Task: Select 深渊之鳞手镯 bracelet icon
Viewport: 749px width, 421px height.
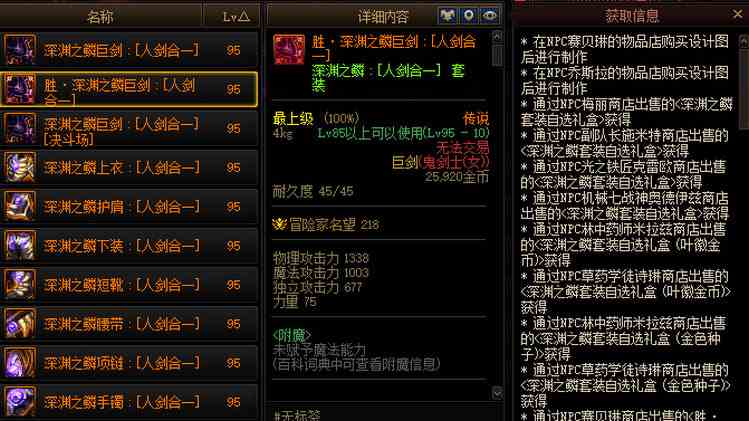Action: (x=20, y=401)
